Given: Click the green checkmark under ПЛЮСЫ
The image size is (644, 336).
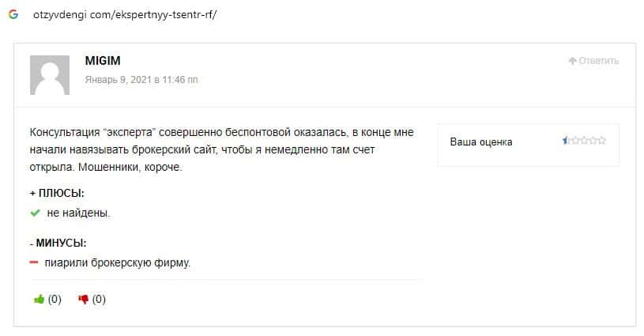Looking at the screenshot, I should [x=35, y=213].
